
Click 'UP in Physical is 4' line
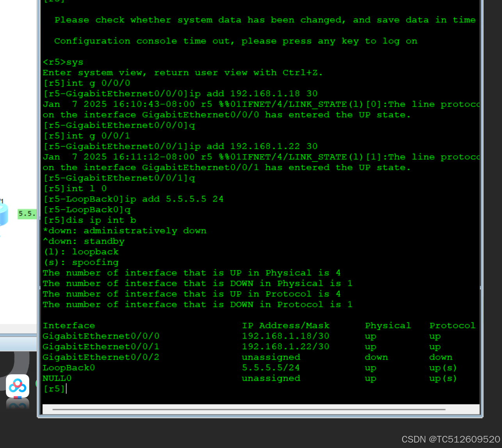(192, 273)
